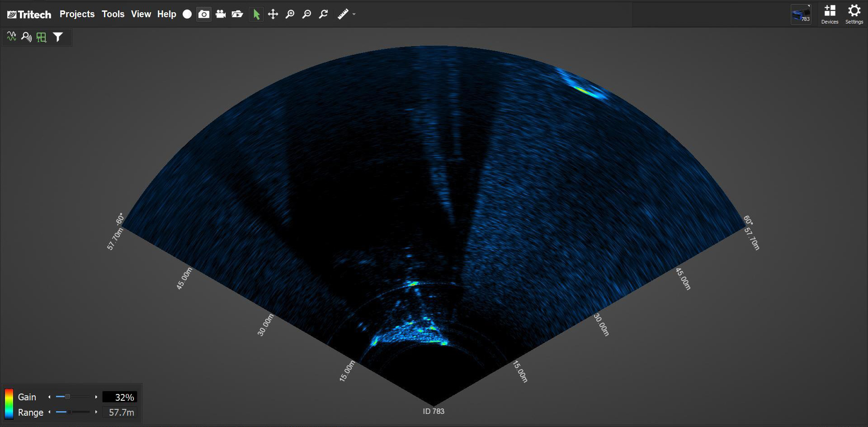Open the Settings gear

(854, 14)
